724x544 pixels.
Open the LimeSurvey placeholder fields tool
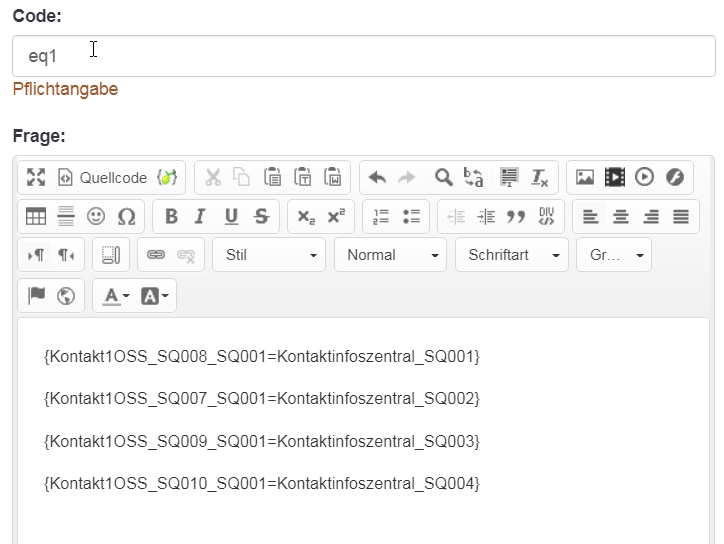[x=167, y=177]
